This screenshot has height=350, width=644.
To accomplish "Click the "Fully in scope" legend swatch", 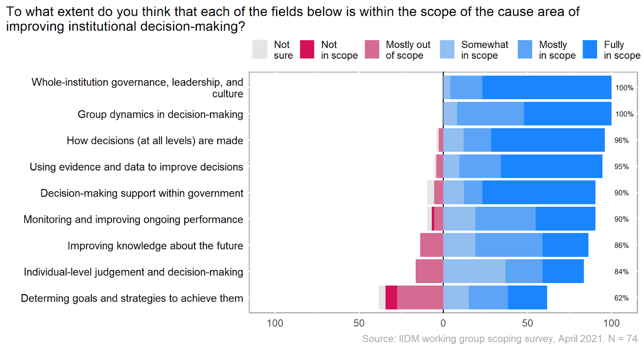I will click(590, 49).
